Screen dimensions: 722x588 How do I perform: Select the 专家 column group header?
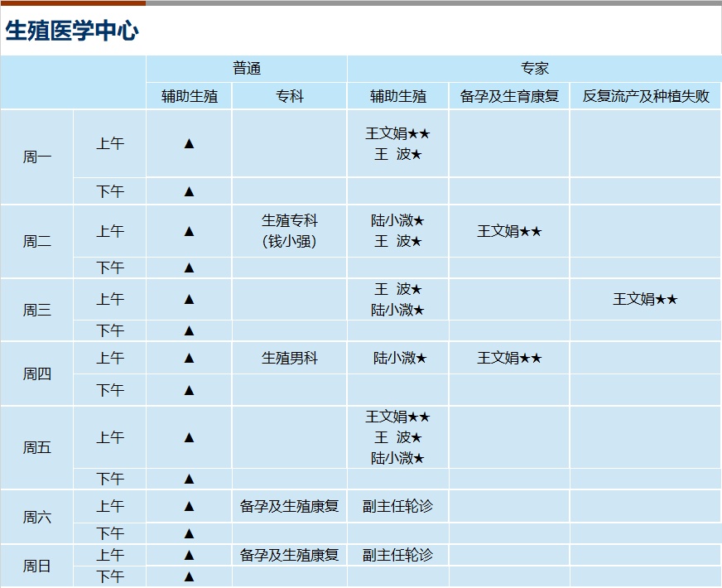click(x=535, y=69)
